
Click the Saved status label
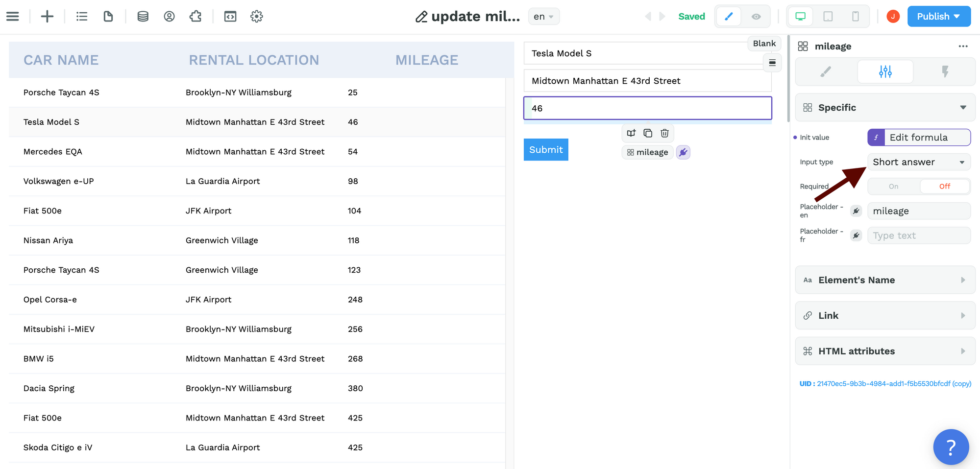[691, 16]
